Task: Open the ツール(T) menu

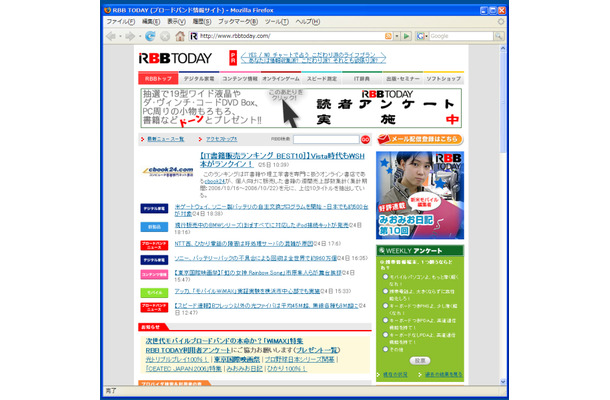Action: 277,22
